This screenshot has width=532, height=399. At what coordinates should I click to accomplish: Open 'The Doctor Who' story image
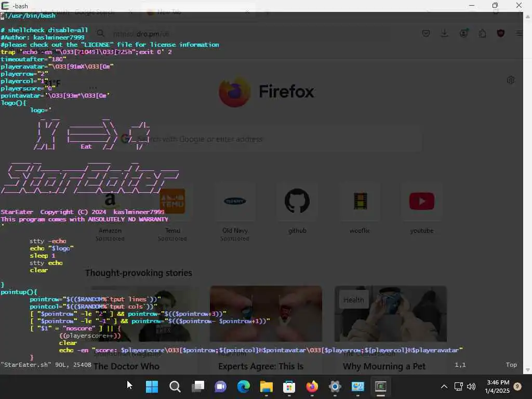(141, 314)
